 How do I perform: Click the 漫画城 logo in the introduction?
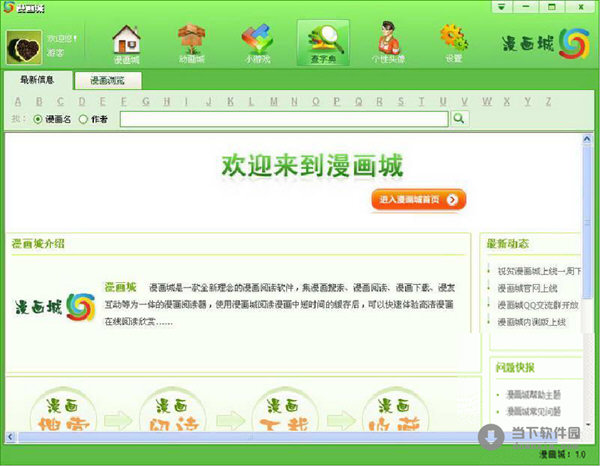pos(55,307)
